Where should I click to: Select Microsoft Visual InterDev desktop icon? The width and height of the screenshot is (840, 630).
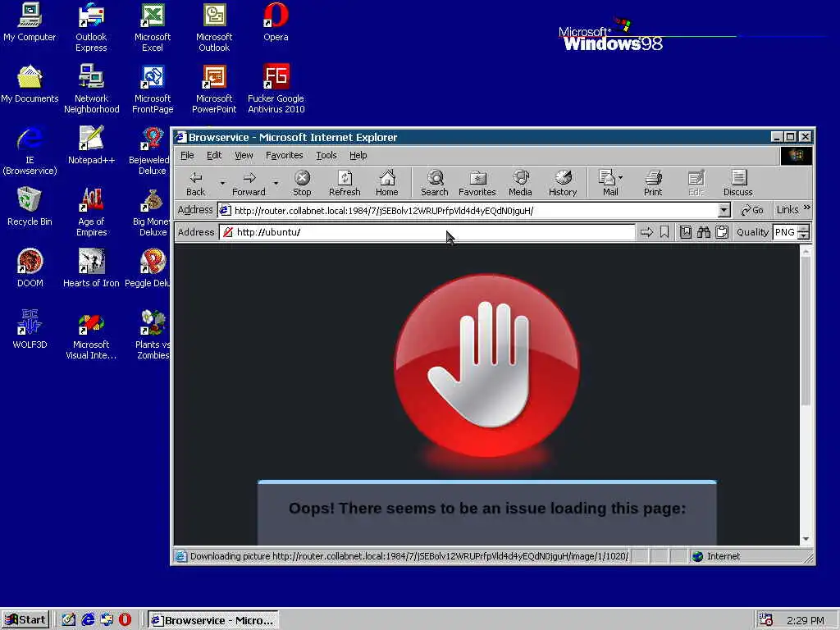[91, 335]
